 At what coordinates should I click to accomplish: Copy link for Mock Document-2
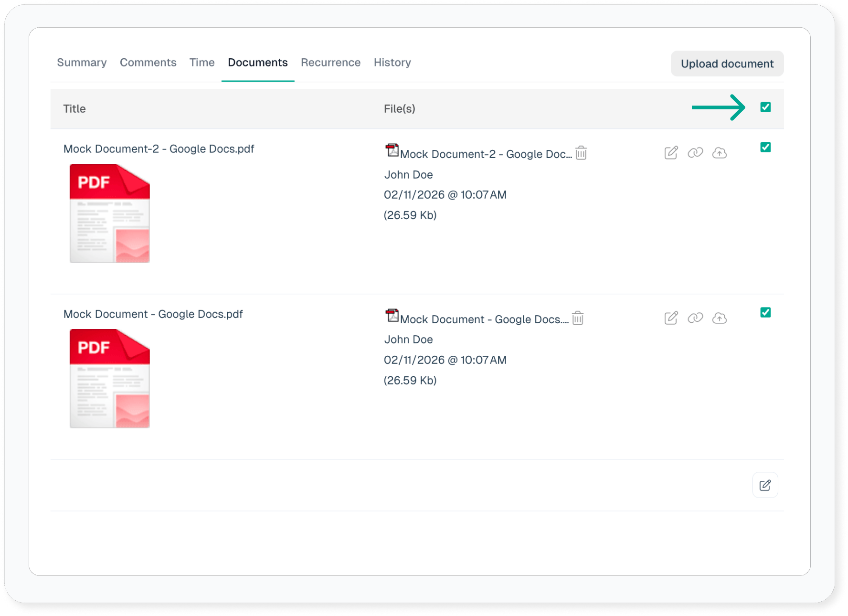tap(695, 153)
